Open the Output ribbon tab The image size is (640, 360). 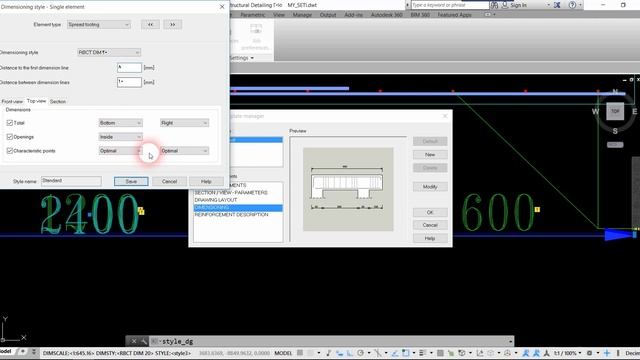(x=328, y=15)
